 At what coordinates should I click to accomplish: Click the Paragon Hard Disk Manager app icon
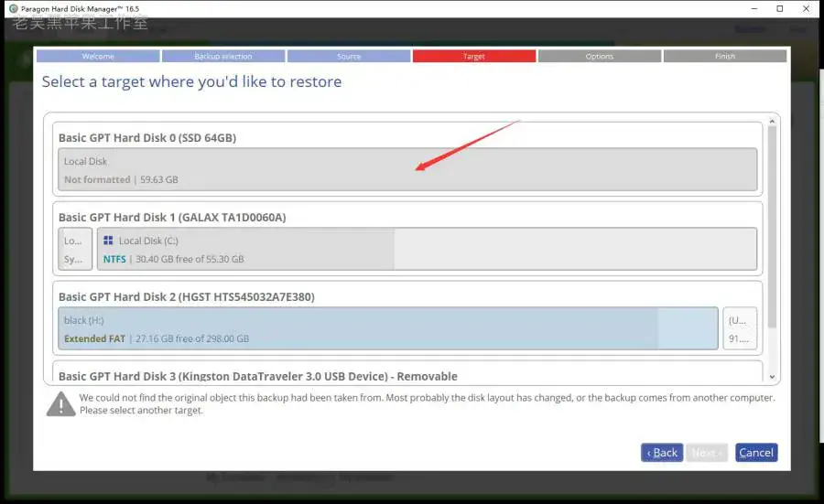coord(14,8)
